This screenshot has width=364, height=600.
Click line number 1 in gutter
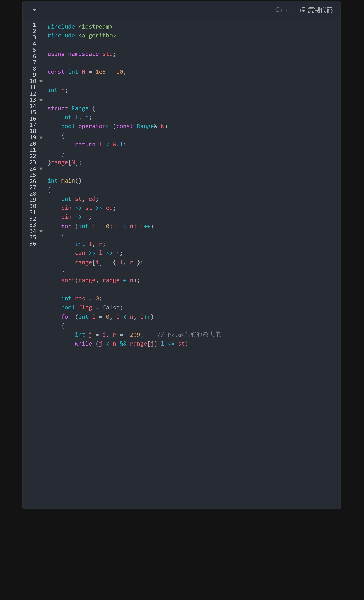coord(35,25)
